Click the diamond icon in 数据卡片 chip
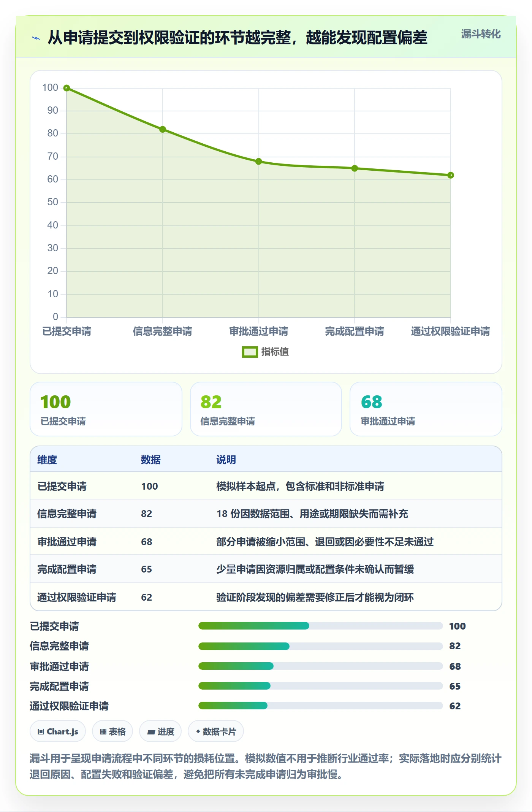 click(x=198, y=731)
